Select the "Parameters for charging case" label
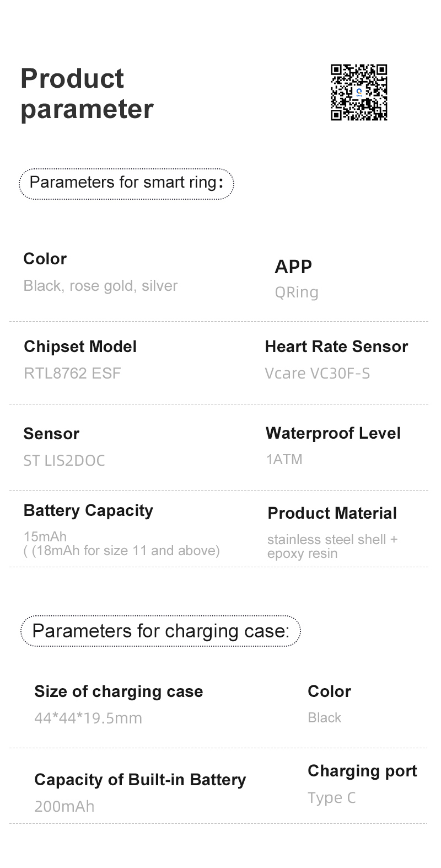Image resolution: width=441 pixels, height=868 pixels. (x=160, y=631)
